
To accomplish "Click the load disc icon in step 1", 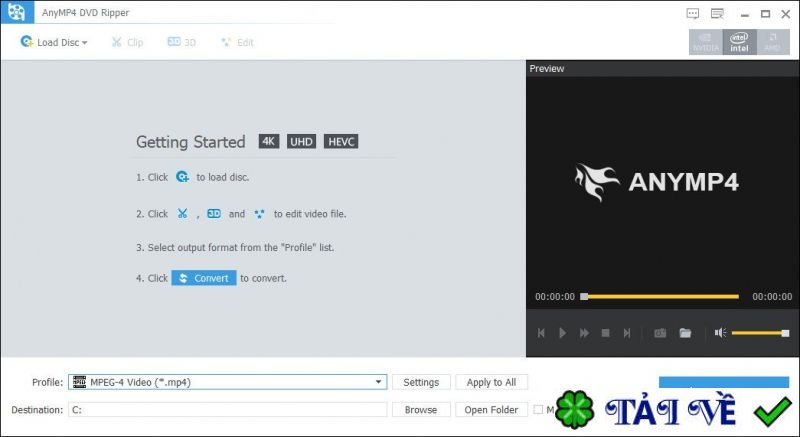I will click(x=182, y=177).
